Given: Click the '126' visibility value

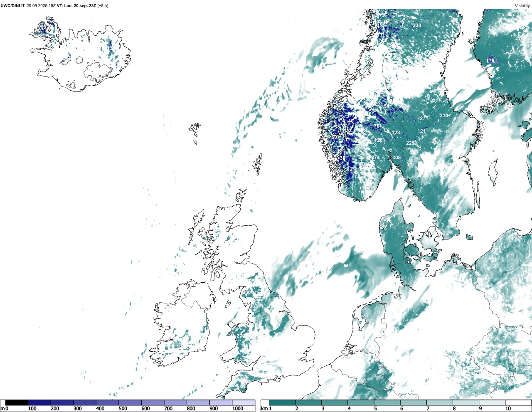Looking at the screenshot, I should click(x=378, y=140).
